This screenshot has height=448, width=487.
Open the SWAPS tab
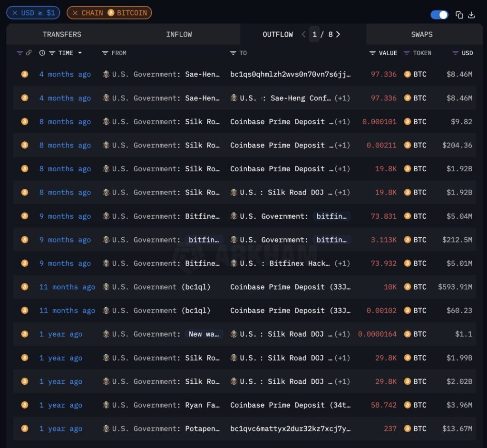(x=422, y=34)
